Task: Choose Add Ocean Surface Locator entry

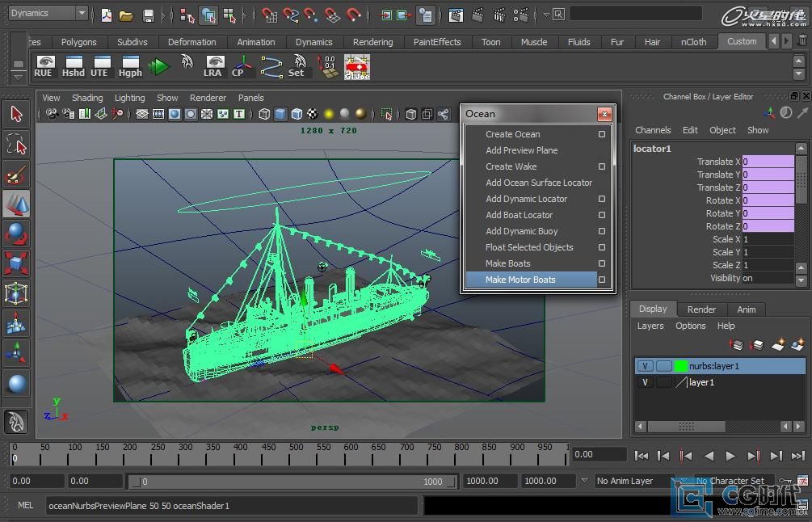Action: click(539, 183)
